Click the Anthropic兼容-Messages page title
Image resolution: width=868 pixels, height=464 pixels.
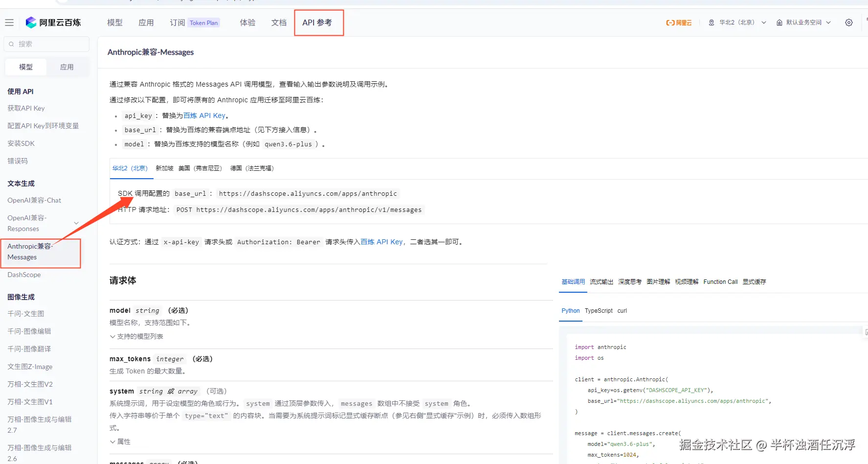[x=151, y=52]
